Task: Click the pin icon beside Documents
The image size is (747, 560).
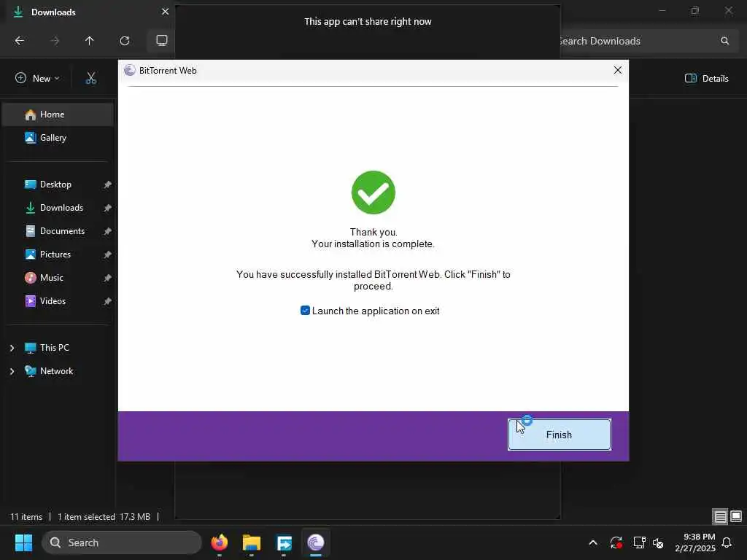Action: 108,231
